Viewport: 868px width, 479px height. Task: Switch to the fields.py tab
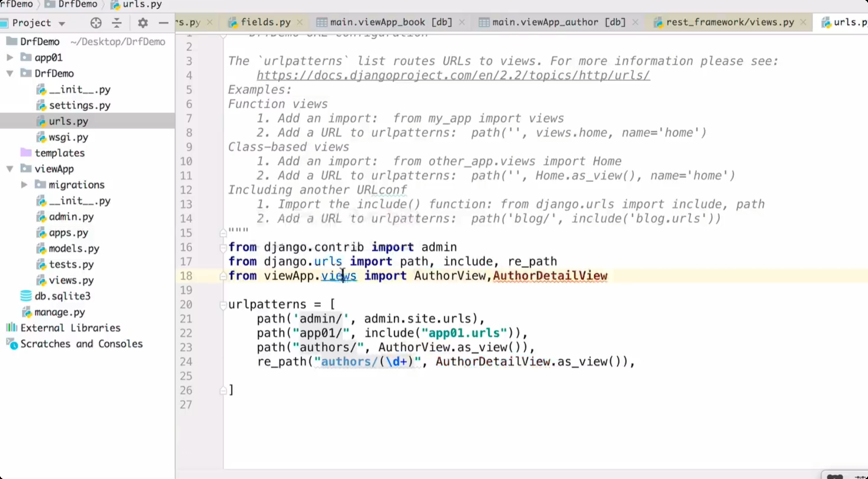pos(265,22)
